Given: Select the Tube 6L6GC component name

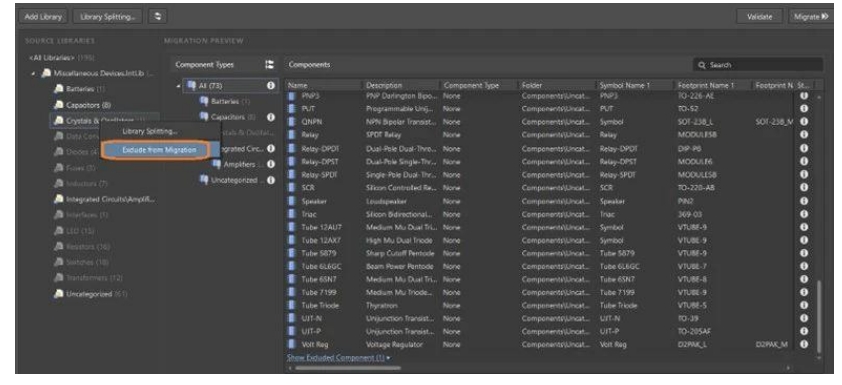Looking at the screenshot, I should tap(322, 266).
